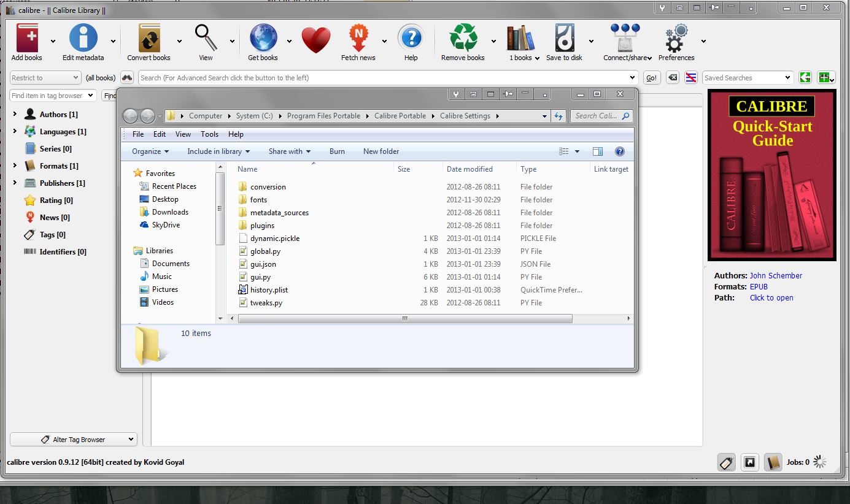Open the Convert books dropdown arrow
This screenshot has width=850, height=504.
[x=179, y=42]
